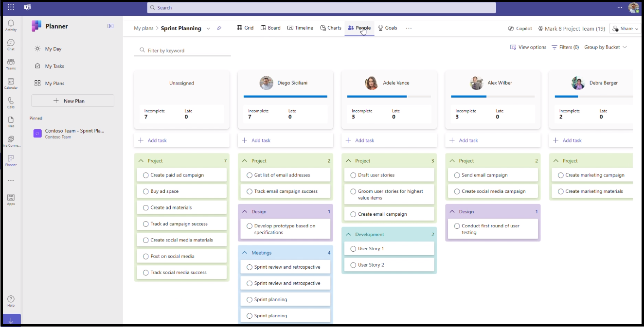Switch to the Timeline view tab
Image resolution: width=644 pixels, height=327 pixels.
(x=300, y=28)
